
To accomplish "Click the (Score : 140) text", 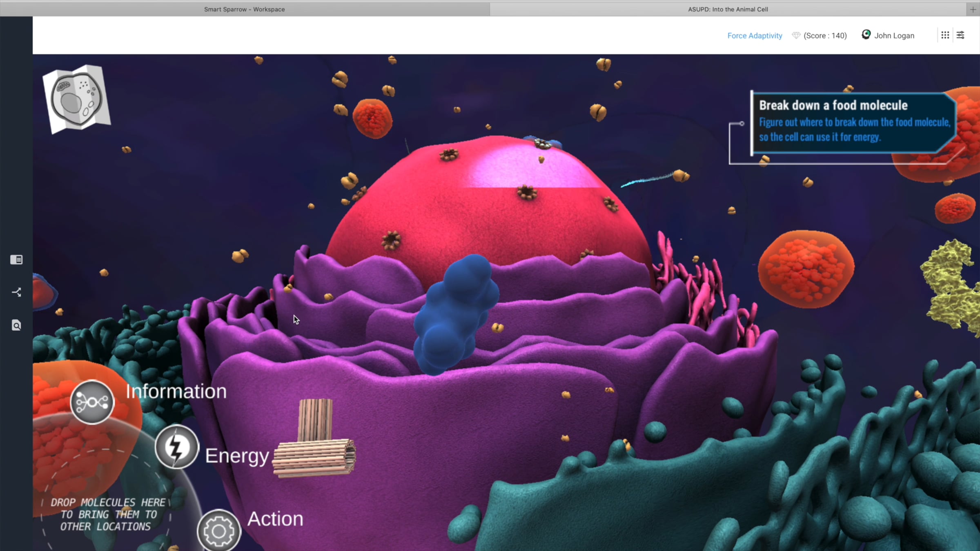I will click(x=825, y=36).
